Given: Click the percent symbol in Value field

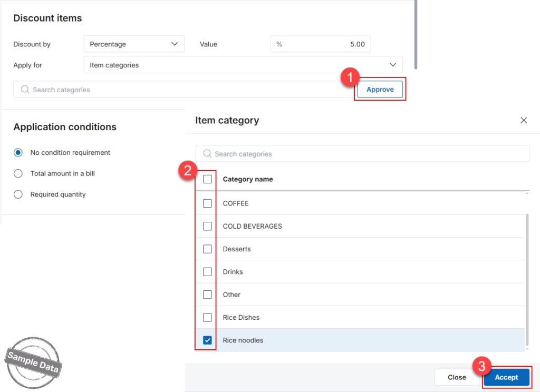Looking at the screenshot, I should coord(279,44).
